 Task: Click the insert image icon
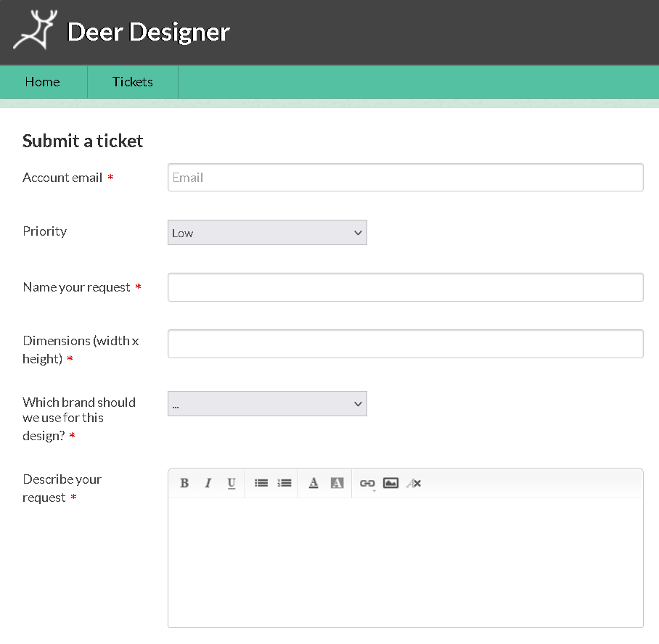coord(390,483)
